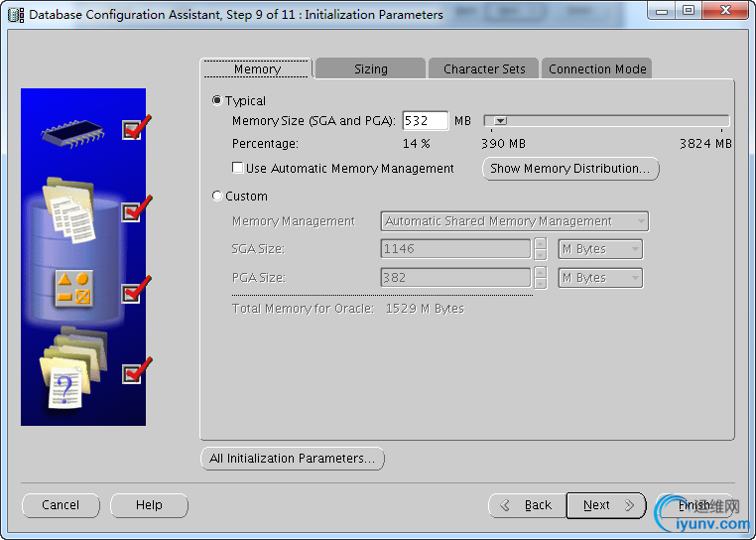Screen dimensions: 756x540
Task: Click the shapes palette icon on database
Action: [x=73, y=289]
